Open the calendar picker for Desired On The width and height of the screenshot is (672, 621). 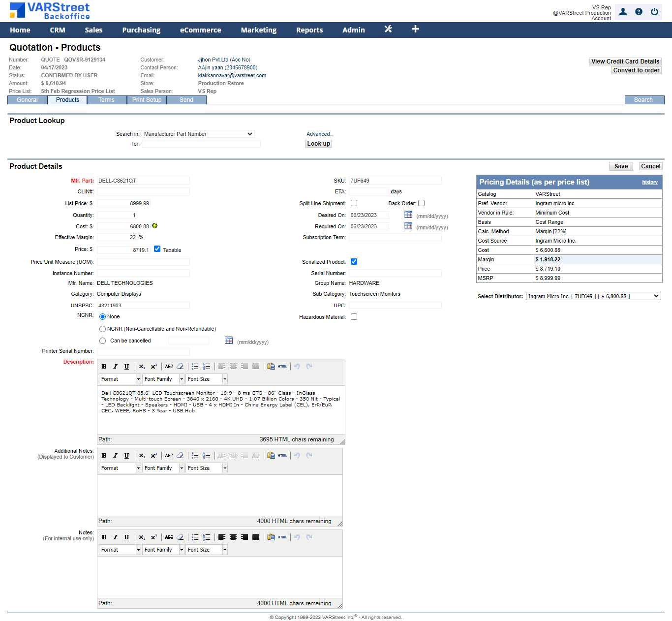pos(408,215)
